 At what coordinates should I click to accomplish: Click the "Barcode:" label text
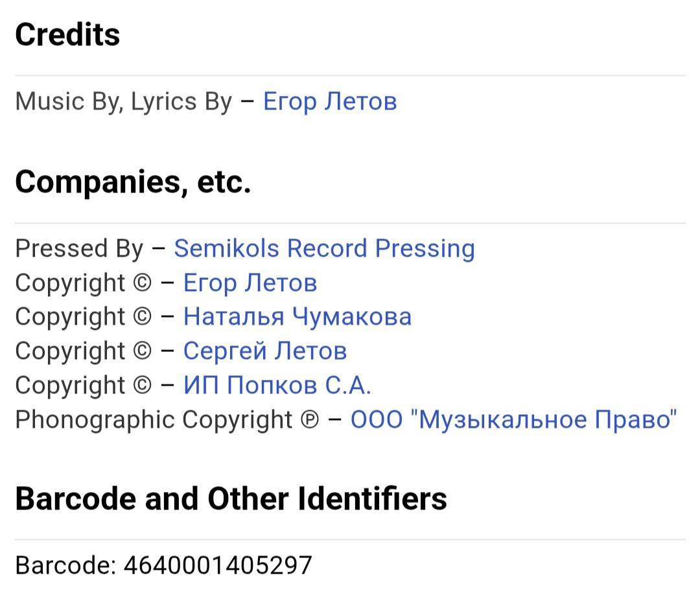pos(65,565)
